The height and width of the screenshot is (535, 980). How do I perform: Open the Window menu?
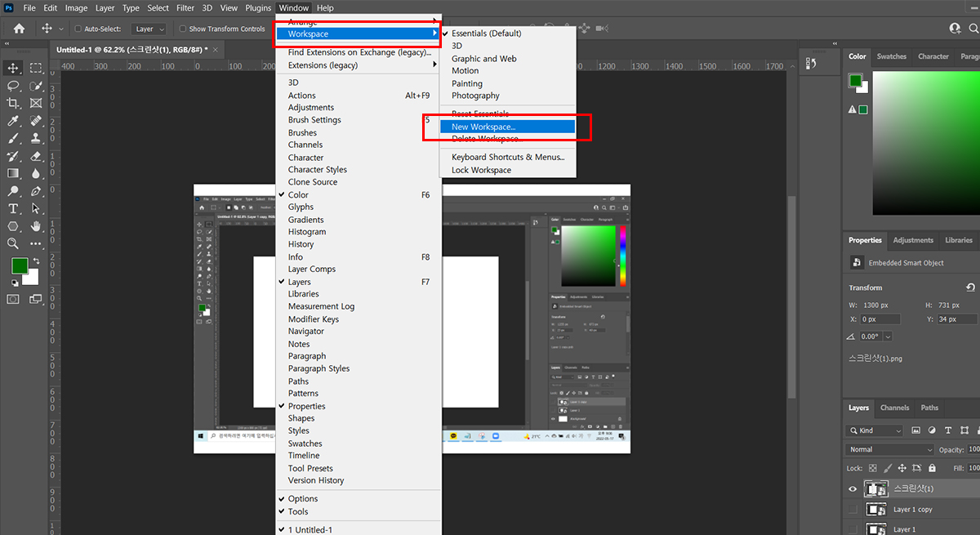click(294, 7)
